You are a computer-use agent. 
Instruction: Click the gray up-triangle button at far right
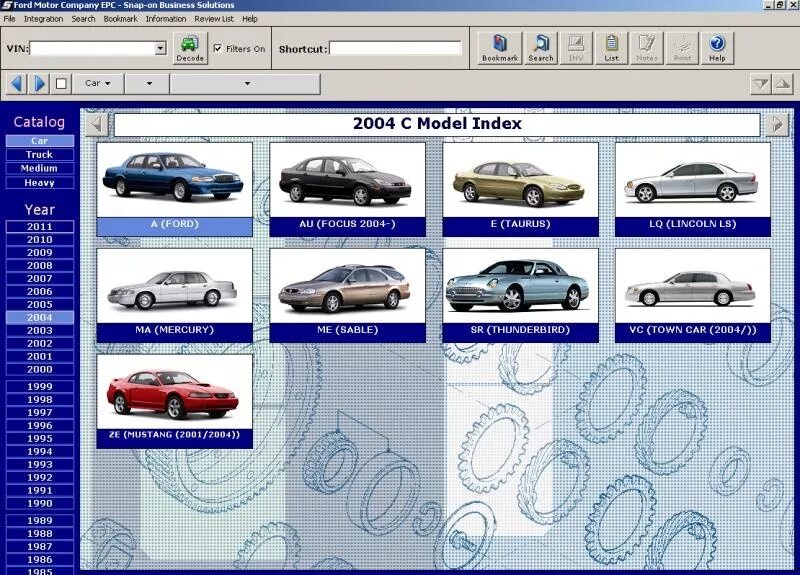pos(783,84)
